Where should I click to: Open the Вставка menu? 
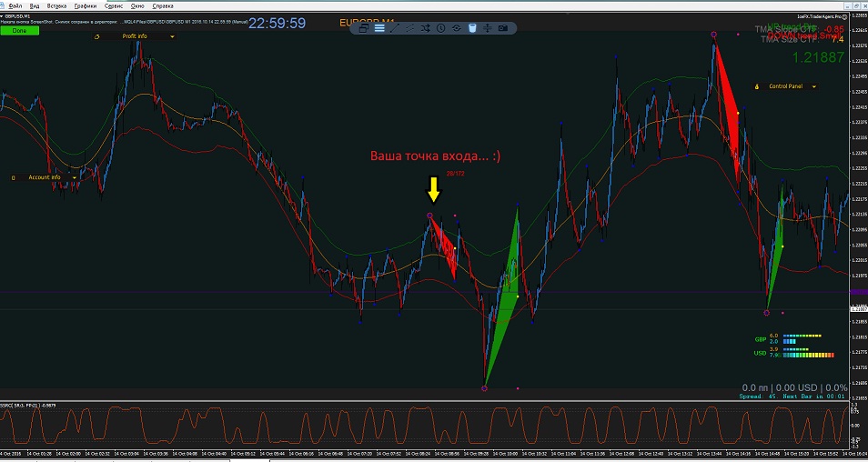point(57,6)
